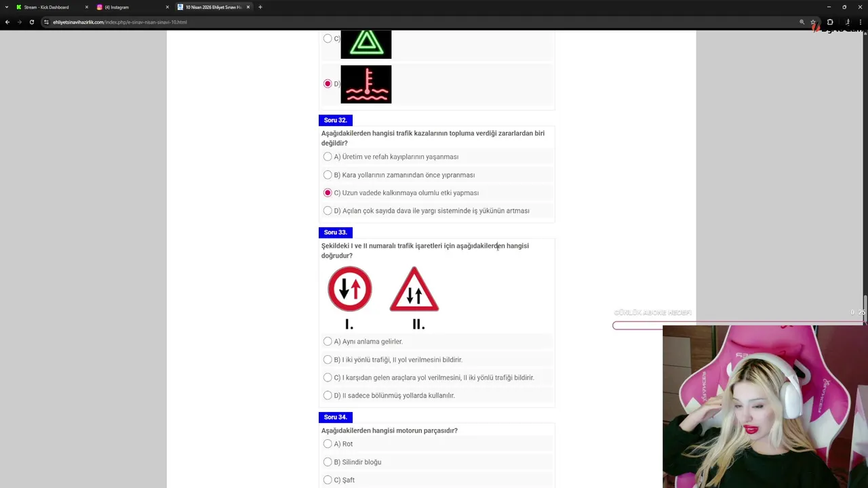Viewport: 868px width, 488px height.
Task: Close the Kick Dashboard tab
Action: click(x=86, y=7)
